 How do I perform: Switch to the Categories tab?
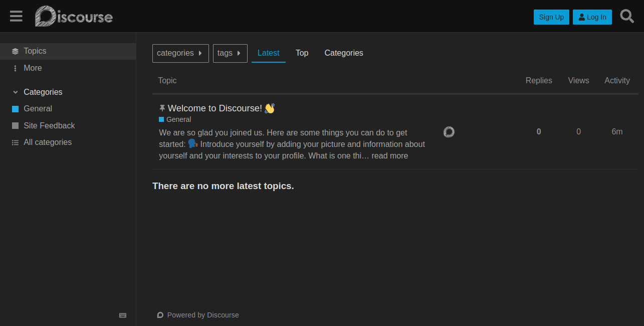343,53
